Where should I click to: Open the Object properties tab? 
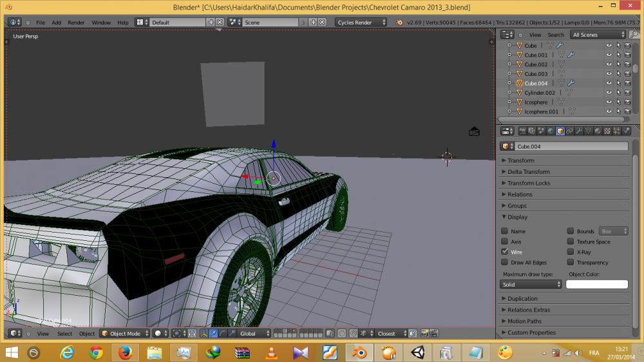click(560, 131)
